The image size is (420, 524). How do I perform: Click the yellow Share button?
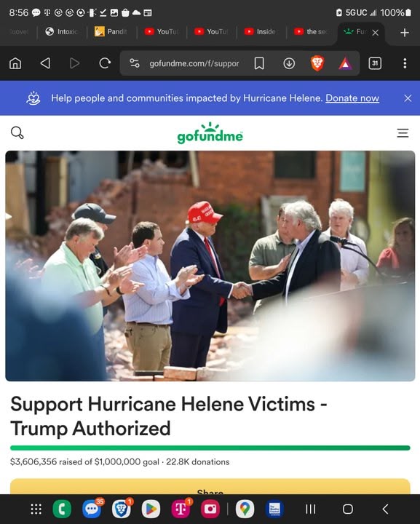210,487
